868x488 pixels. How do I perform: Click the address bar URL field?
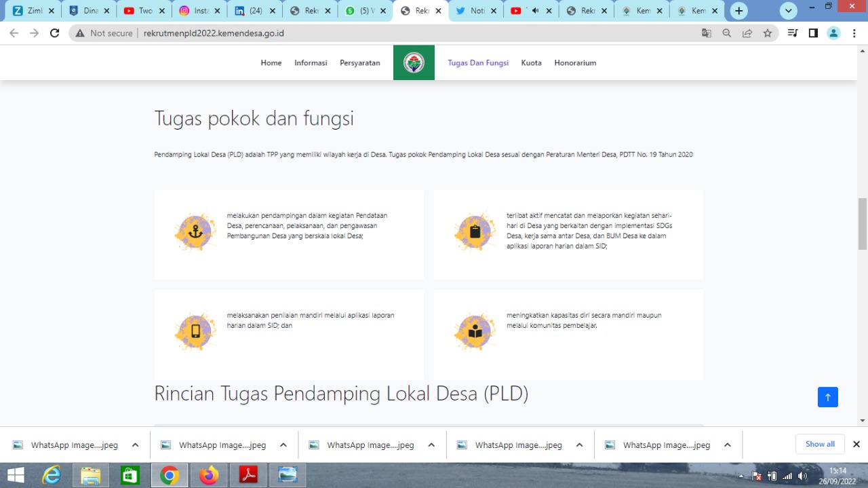point(407,33)
